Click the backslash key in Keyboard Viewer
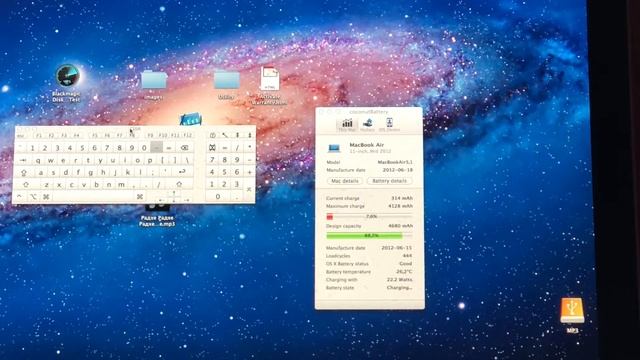Screen dimensions: 640x360 187,160
